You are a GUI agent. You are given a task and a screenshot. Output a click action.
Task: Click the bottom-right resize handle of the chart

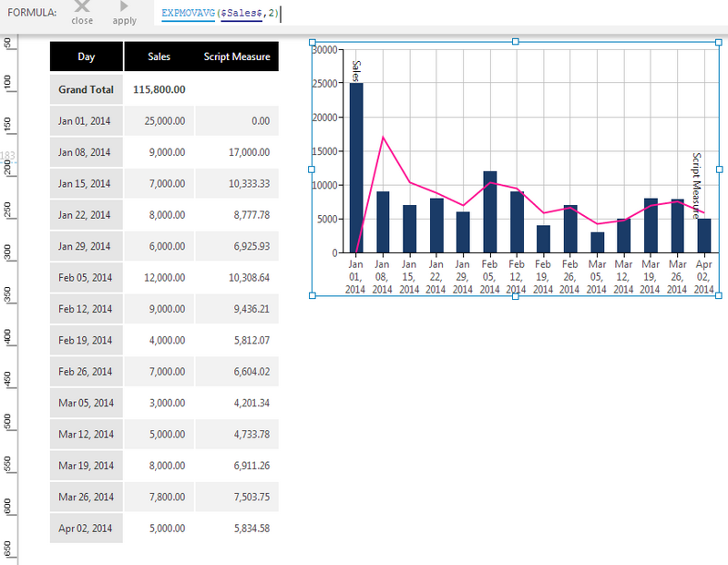click(x=719, y=295)
